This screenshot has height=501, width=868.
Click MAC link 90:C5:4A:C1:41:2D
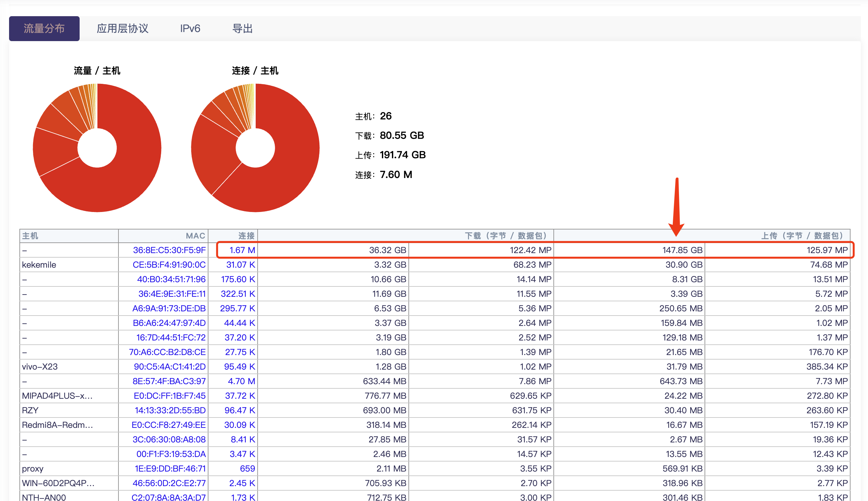170,366
